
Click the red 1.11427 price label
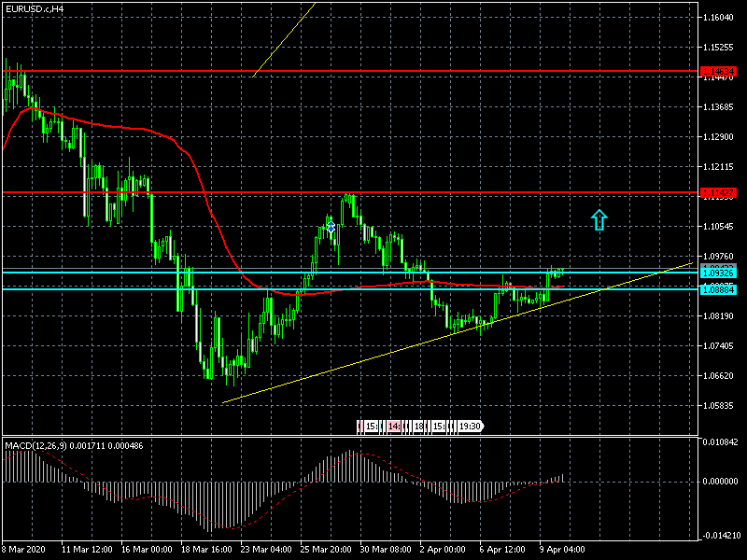click(x=718, y=193)
